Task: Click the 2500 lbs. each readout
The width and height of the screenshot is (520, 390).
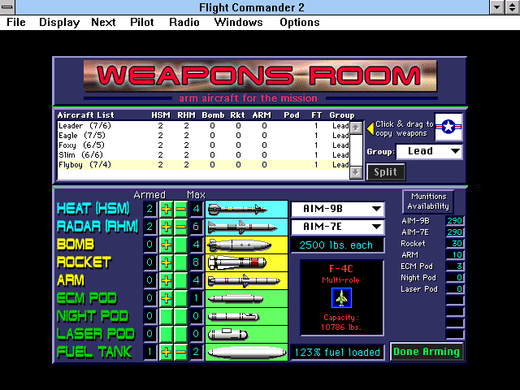Action: coord(337,245)
